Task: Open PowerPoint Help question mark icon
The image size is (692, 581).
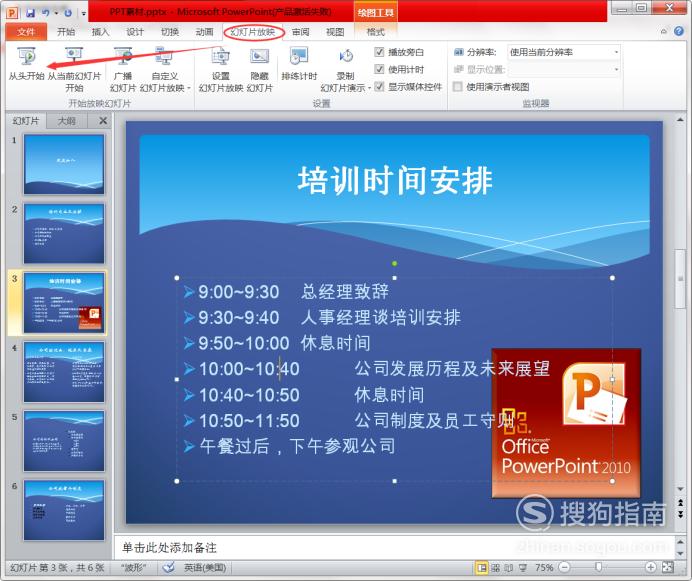Action: (679, 31)
